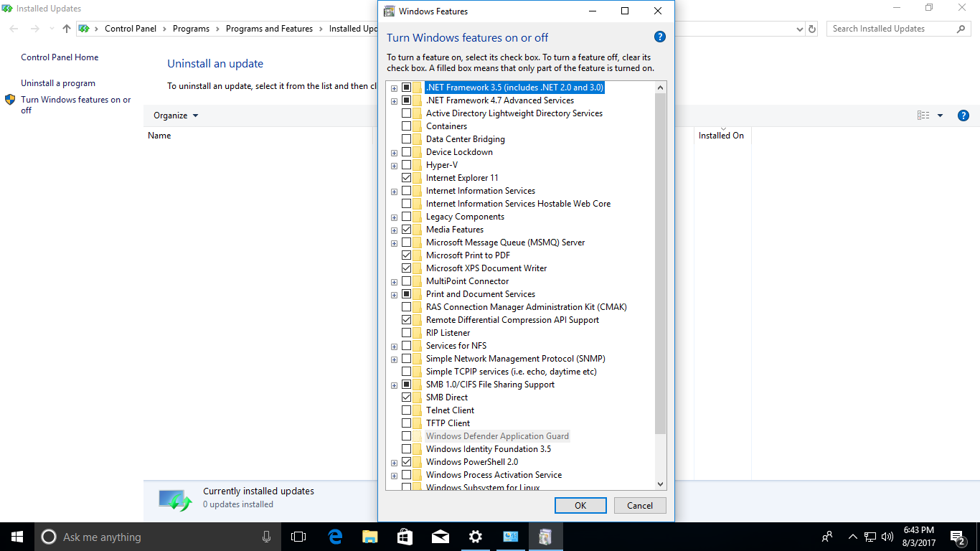The width and height of the screenshot is (980, 551).
Task: Open Task View on the taskbar
Action: tap(298, 537)
